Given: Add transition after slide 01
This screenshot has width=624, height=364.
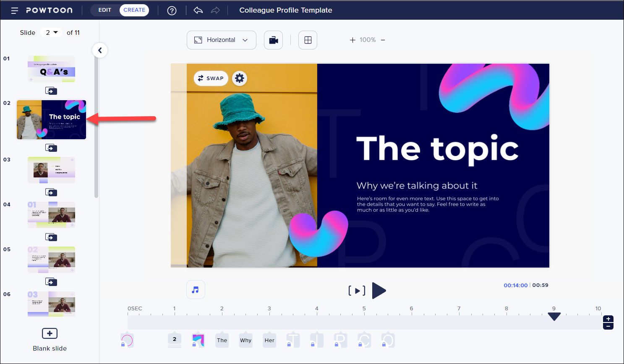Looking at the screenshot, I should (51, 91).
